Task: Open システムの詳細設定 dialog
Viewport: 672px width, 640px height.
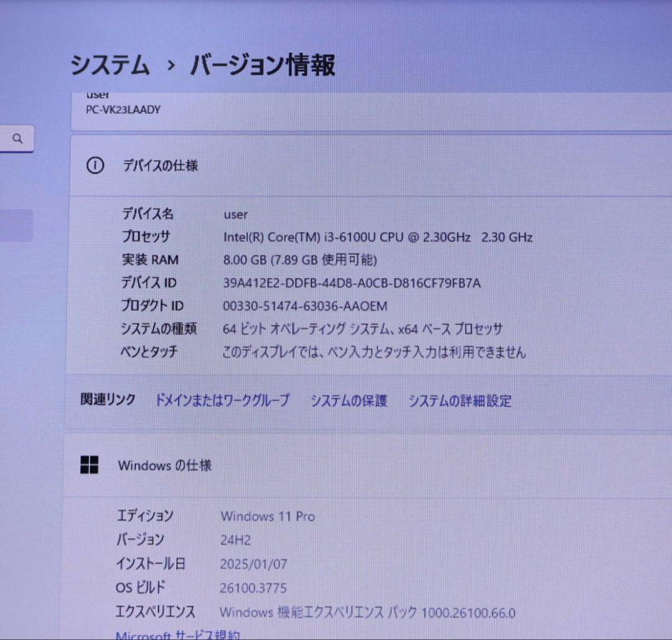Action: (x=460, y=400)
